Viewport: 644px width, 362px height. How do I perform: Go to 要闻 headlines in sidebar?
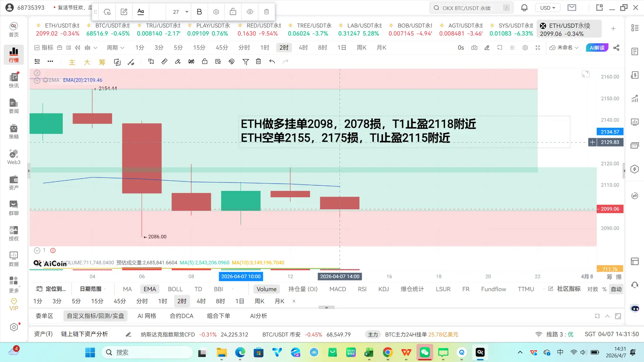pos(14,106)
